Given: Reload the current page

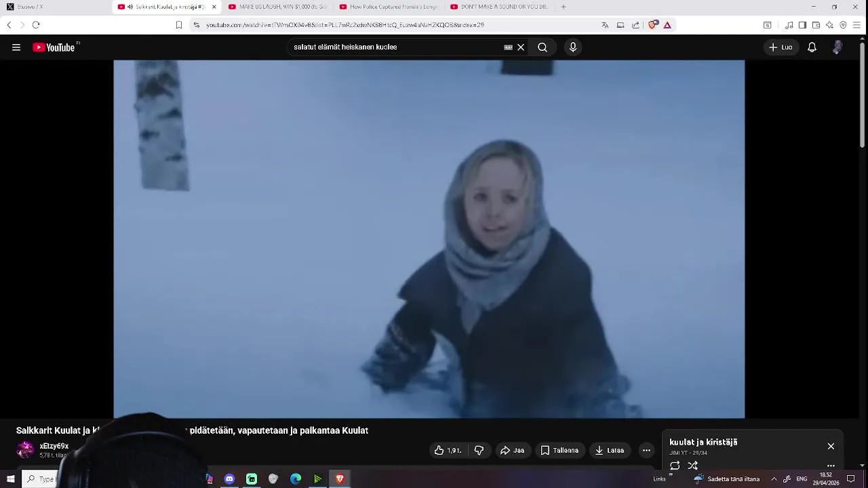Looking at the screenshot, I should pyautogui.click(x=36, y=25).
